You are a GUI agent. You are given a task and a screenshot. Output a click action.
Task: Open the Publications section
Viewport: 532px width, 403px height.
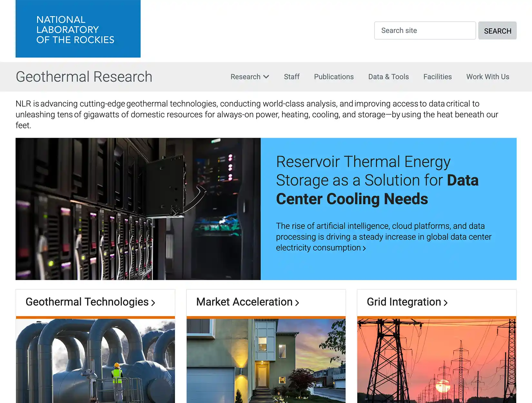[334, 77]
